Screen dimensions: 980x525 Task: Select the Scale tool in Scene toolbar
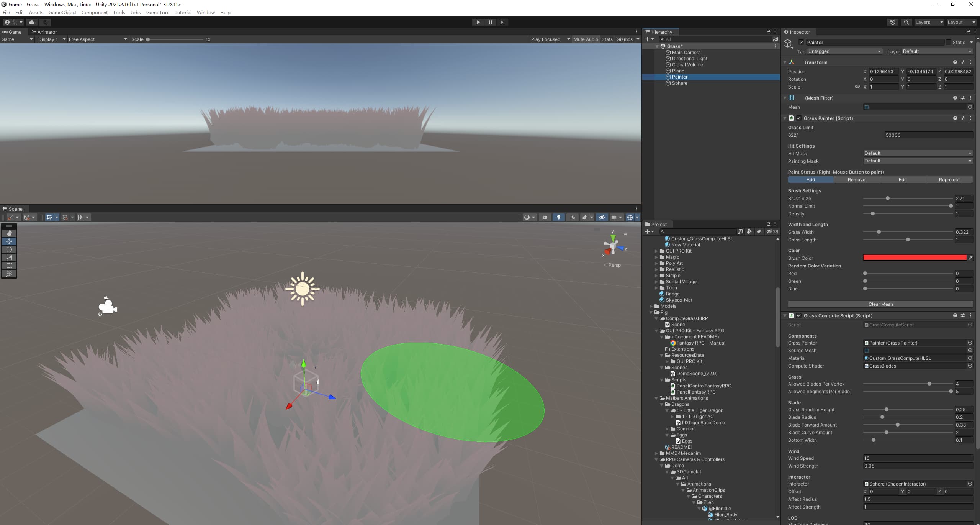point(9,257)
